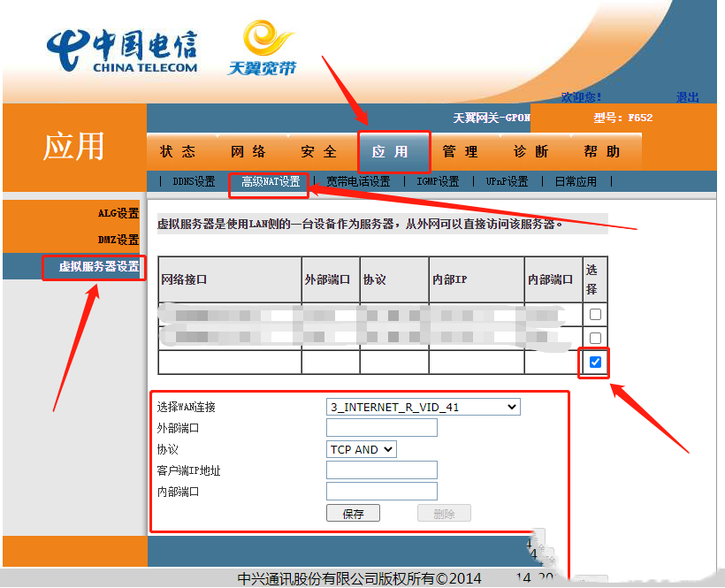
Task: Open ALG设置 in the sidebar
Action: 118,213
